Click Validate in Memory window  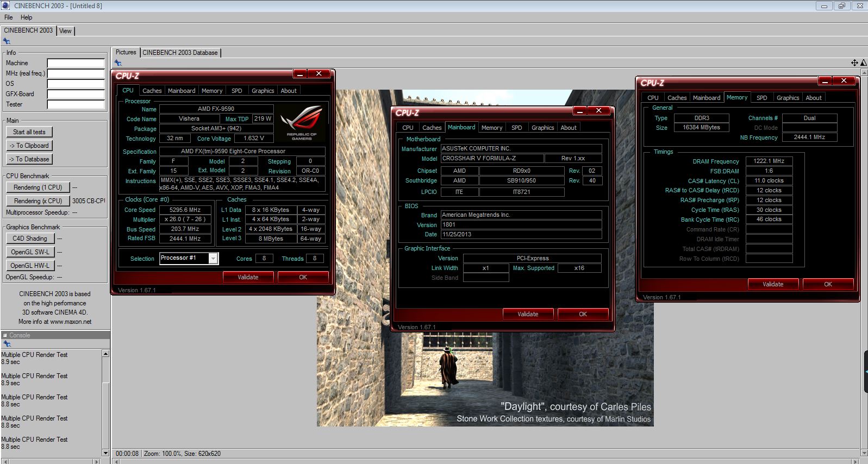[x=773, y=284]
